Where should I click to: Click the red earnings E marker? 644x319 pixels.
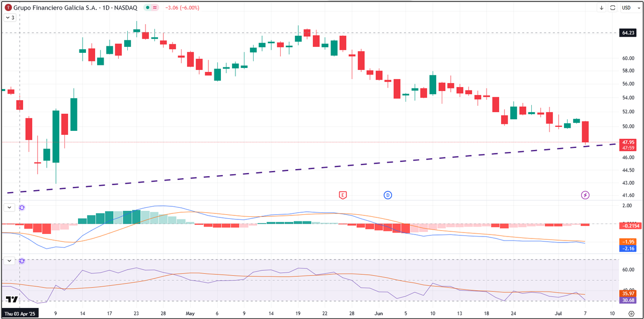343,195
